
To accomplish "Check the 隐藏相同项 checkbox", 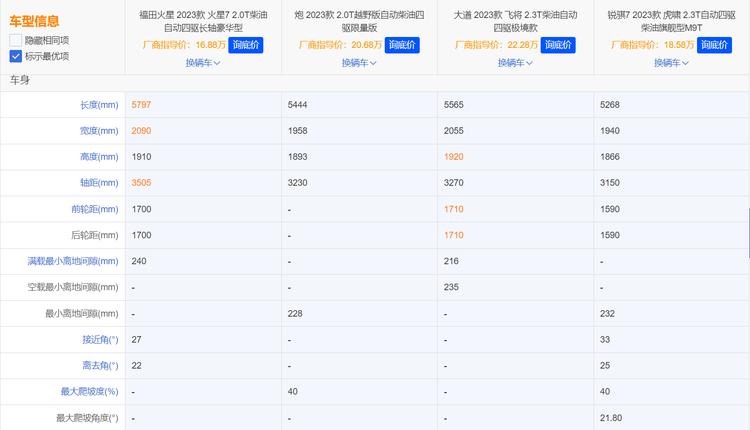I will point(16,40).
